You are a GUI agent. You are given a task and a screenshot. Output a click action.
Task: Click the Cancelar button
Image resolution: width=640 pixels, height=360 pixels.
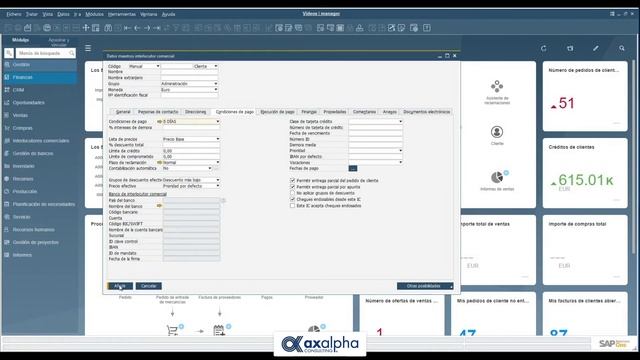pos(149,286)
